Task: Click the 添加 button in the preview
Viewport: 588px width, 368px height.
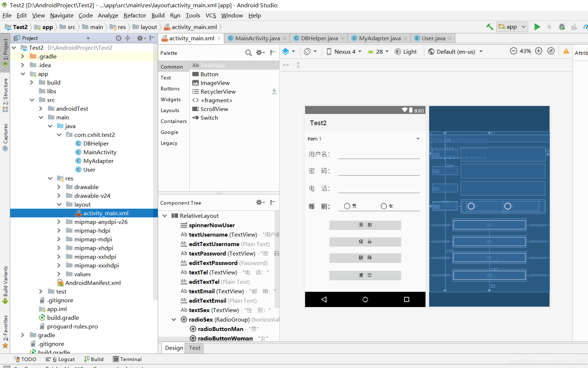Action: pyautogui.click(x=365, y=225)
